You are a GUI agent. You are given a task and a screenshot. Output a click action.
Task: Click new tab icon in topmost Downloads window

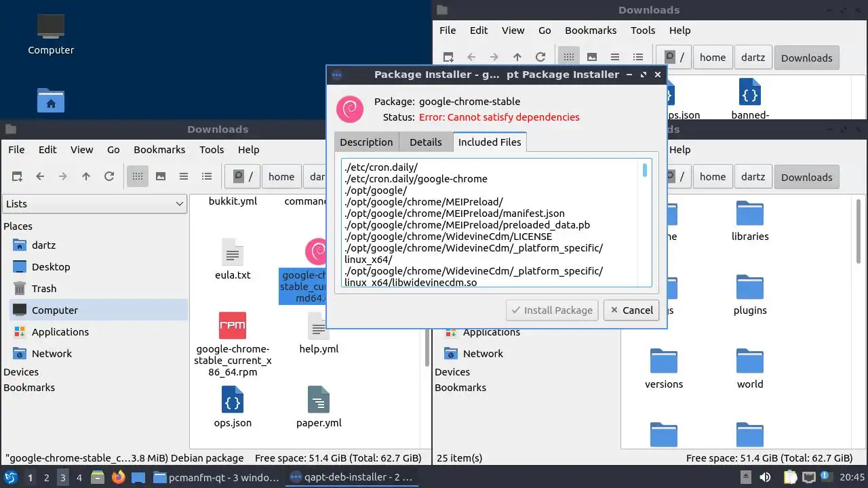point(448,58)
